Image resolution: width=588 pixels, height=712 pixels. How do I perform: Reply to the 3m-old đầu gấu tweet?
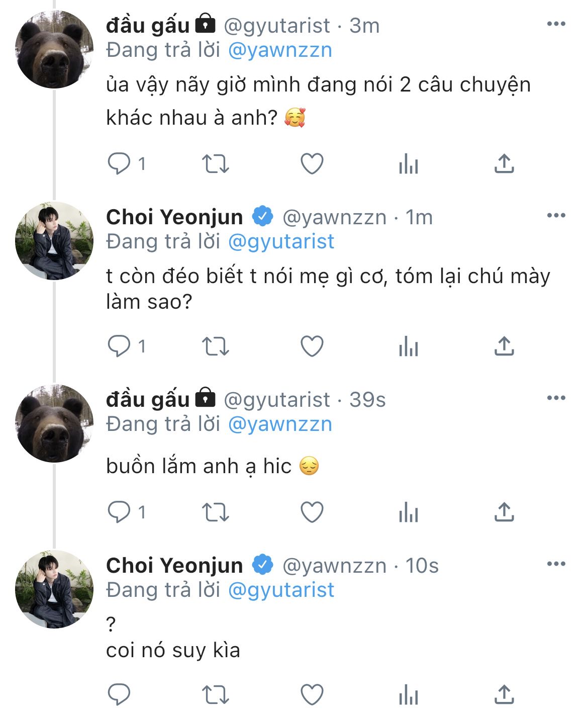click(119, 164)
